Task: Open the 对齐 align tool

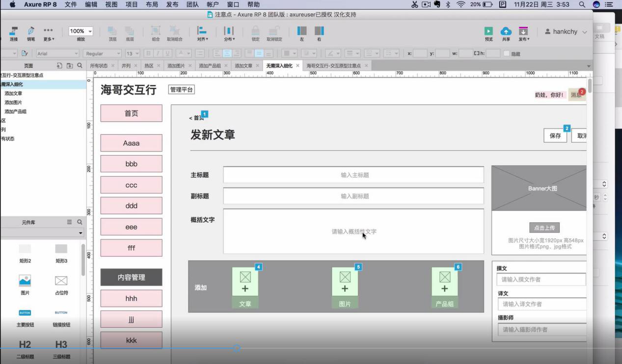Action: pos(202,33)
